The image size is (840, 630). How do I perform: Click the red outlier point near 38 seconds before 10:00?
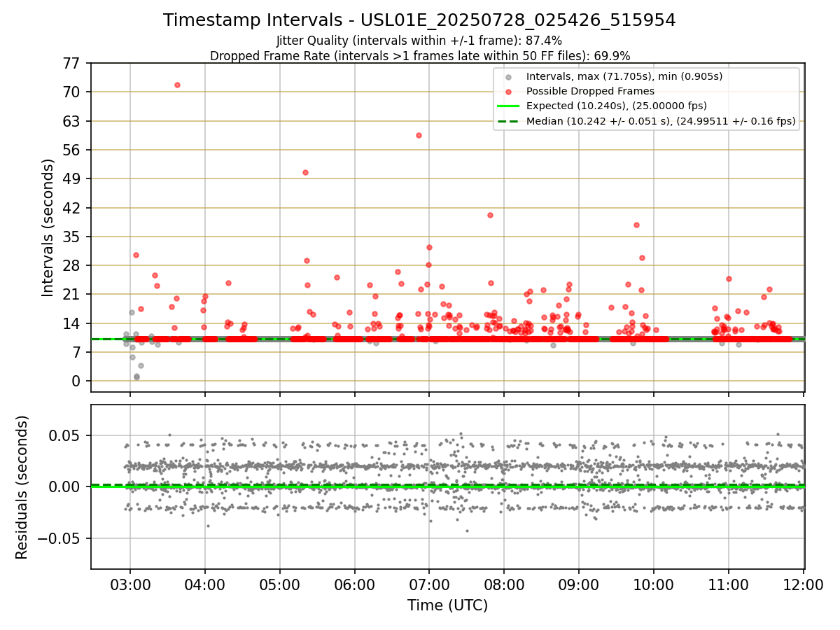coord(636,225)
